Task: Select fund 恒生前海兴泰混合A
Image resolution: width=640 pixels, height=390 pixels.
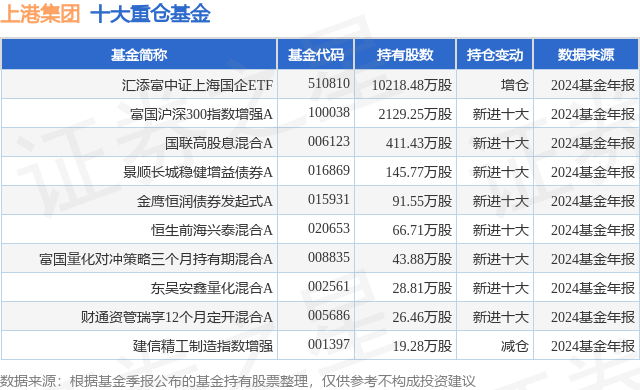Action: pos(212,230)
